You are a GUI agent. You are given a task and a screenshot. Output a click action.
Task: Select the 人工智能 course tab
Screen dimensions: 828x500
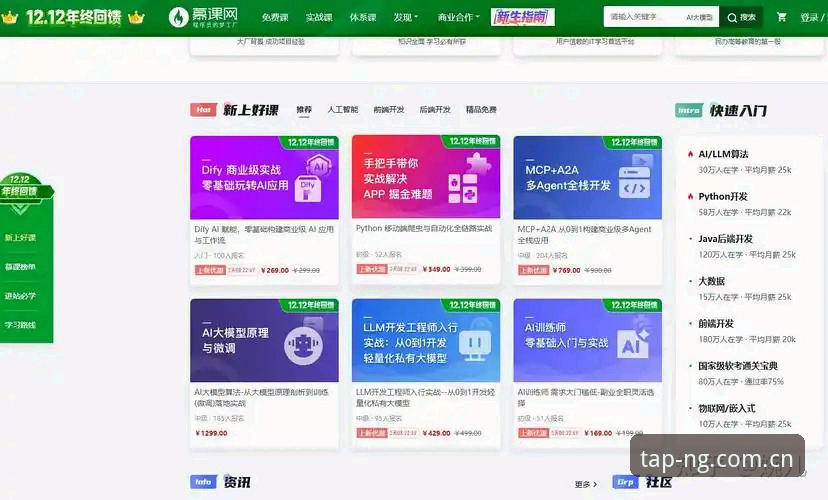click(x=343, y=110)
